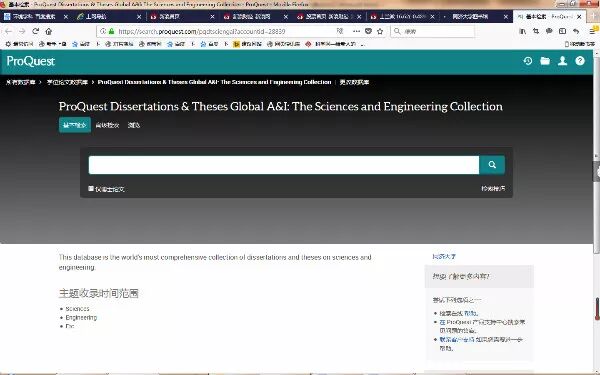
Task: Switch to the second browser tab
Action: (109, 17)
